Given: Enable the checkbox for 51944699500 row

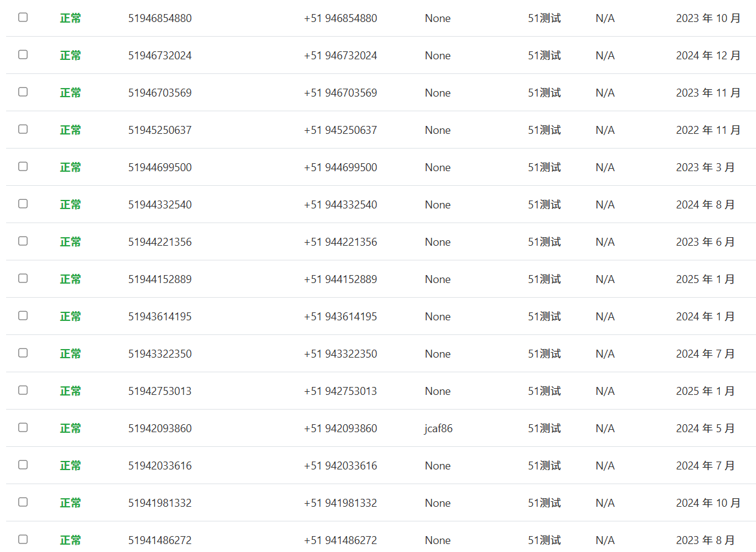Looking at the screenshot, I should pyautogui.click(x=23, y=167).
